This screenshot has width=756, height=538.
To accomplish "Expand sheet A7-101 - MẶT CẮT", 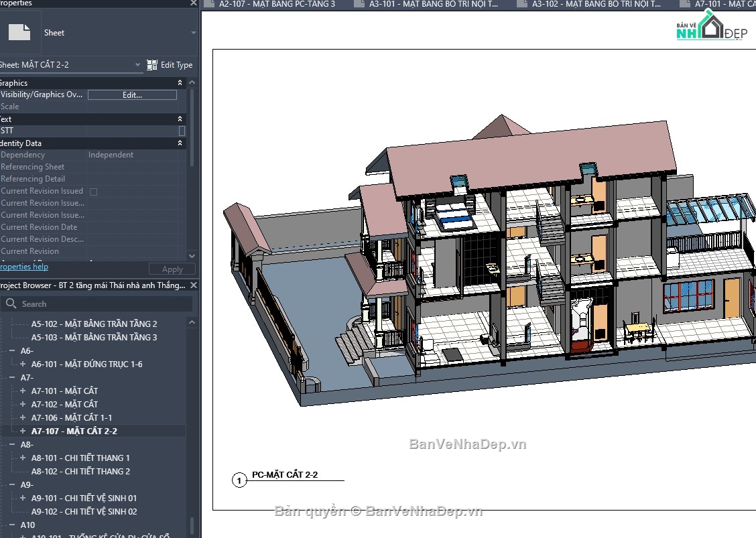I will pos(23,391).
